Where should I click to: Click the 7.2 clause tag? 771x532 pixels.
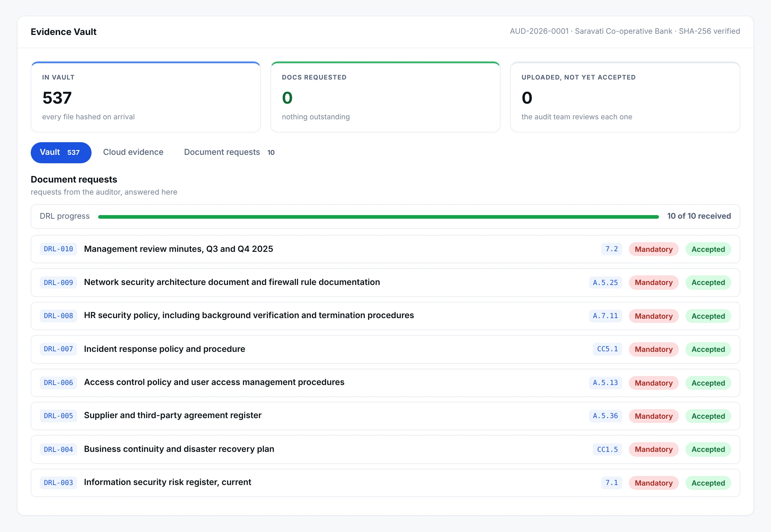pos(611,249)
